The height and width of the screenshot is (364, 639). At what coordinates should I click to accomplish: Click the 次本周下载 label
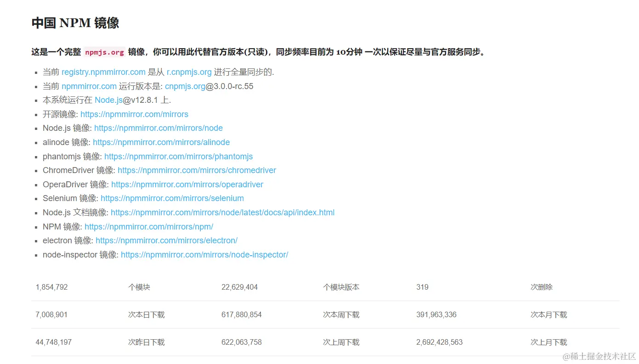(x=341, y=315)
